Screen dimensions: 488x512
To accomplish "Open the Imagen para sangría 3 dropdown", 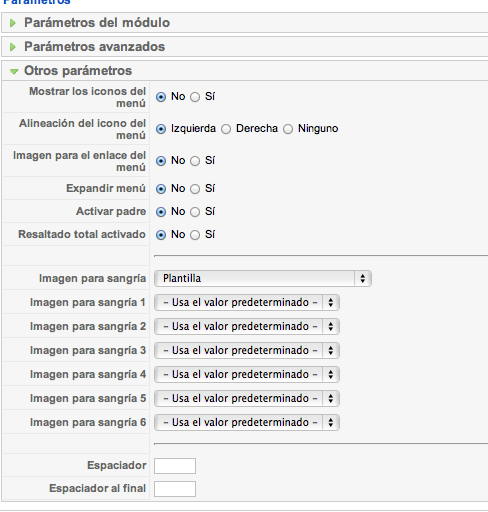I will (247, 350).
